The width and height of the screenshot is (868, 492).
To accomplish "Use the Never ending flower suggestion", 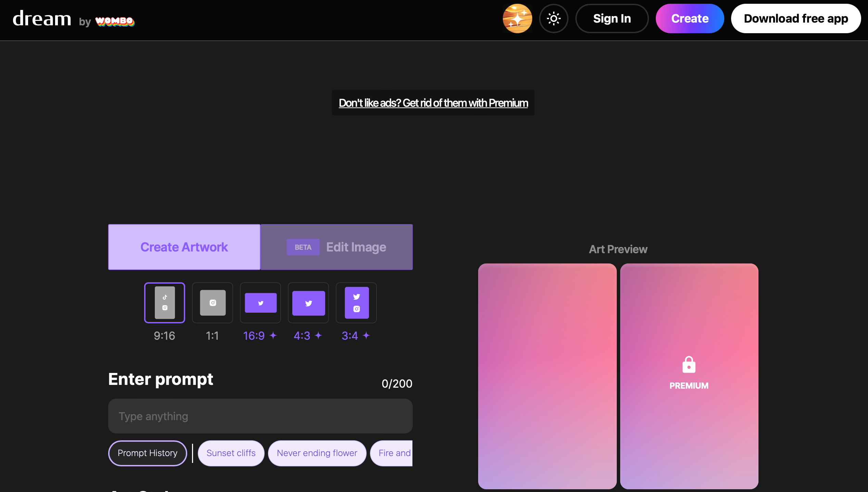I will click(317, 453).
